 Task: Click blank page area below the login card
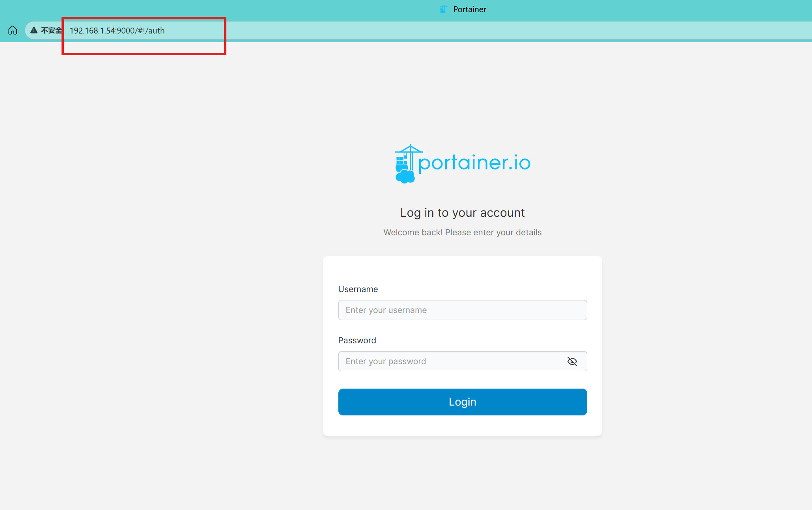pos(462,473)
